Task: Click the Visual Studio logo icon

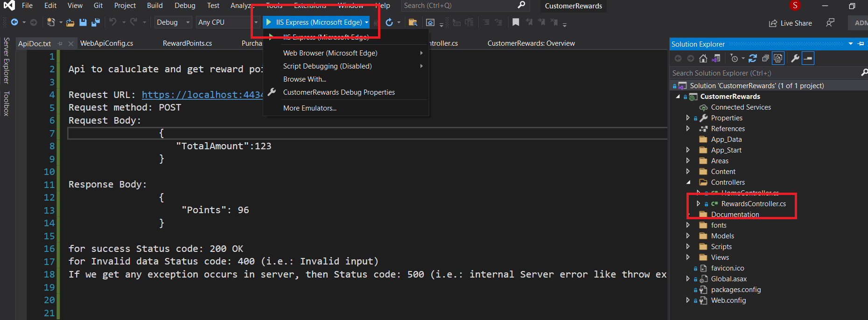Action: point(9,6)
